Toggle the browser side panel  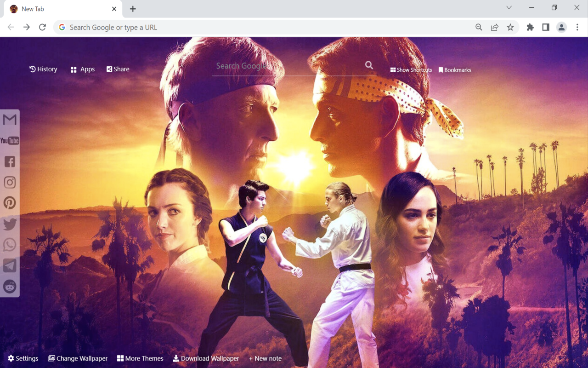[x=546, y=27]
